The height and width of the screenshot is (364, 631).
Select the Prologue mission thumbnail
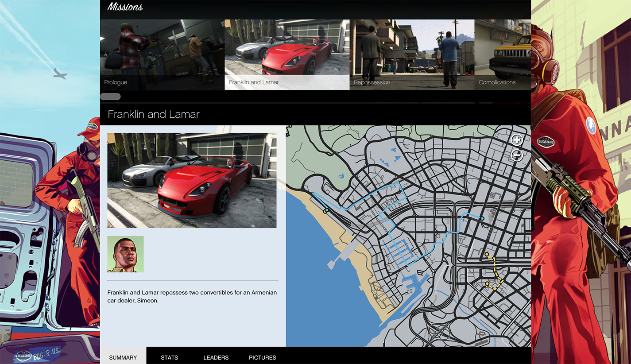162,54
